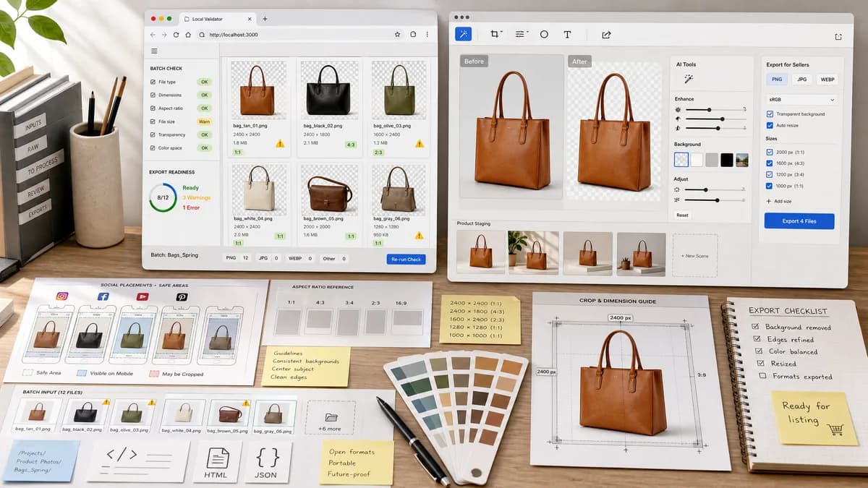This screenshot has width=868, height=488.
Task: Toggle the Transparency check
Action: (153, 134)
